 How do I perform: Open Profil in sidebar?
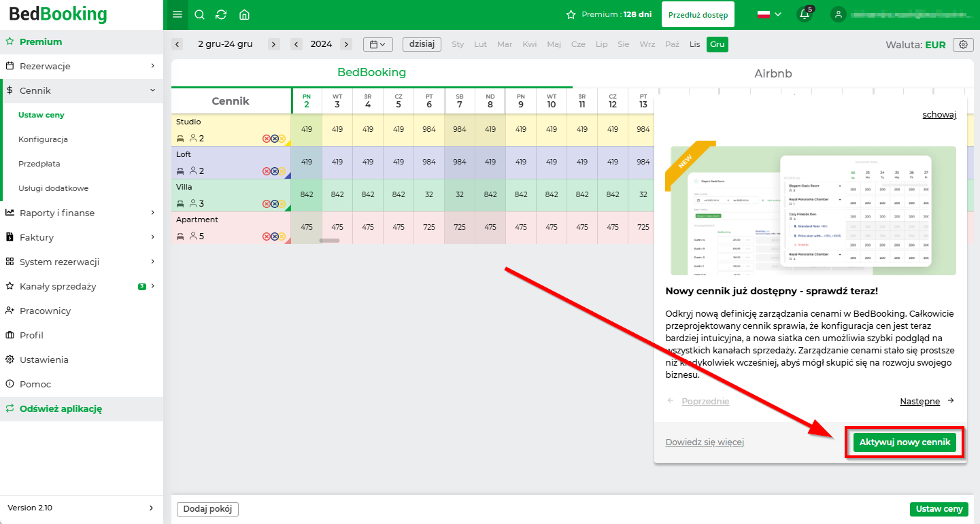pyautogui.click(x=82, y=335)
